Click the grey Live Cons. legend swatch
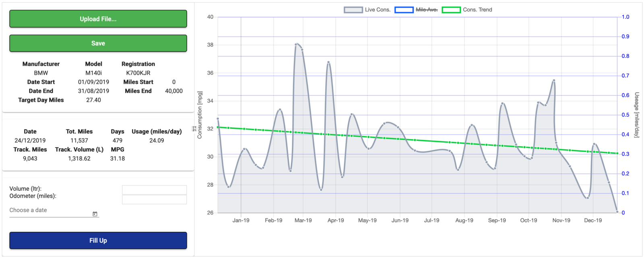 click(x=353, y=10)
